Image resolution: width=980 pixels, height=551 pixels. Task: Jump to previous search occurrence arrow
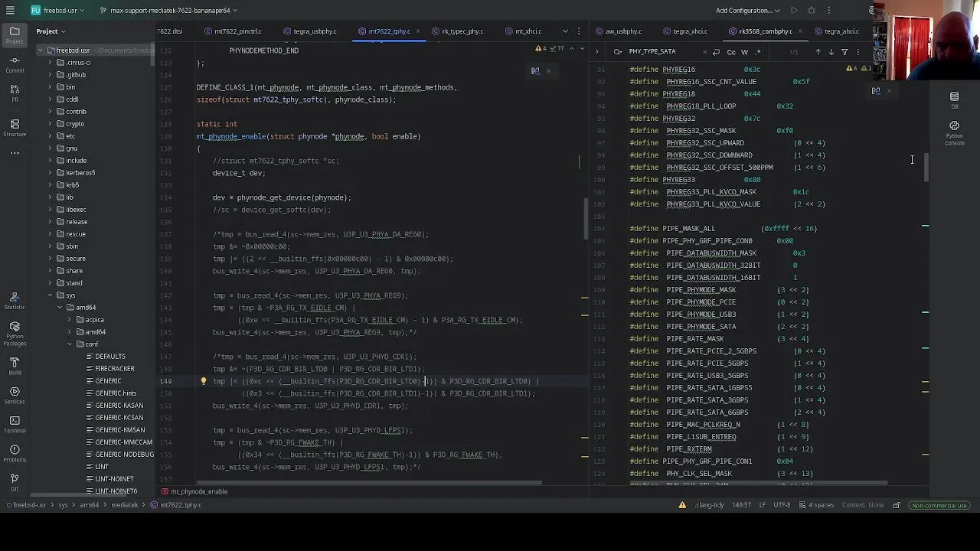point(818,52)
